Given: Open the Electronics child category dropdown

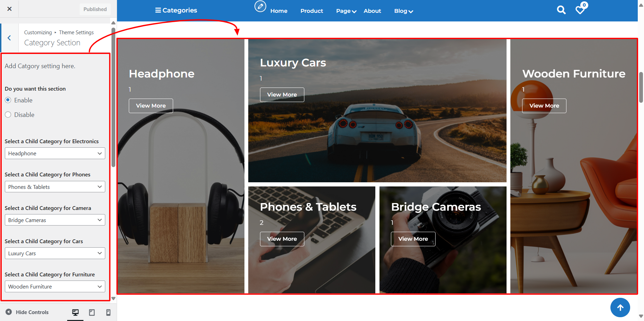Looking at the screenshot, I should (55, 153).
